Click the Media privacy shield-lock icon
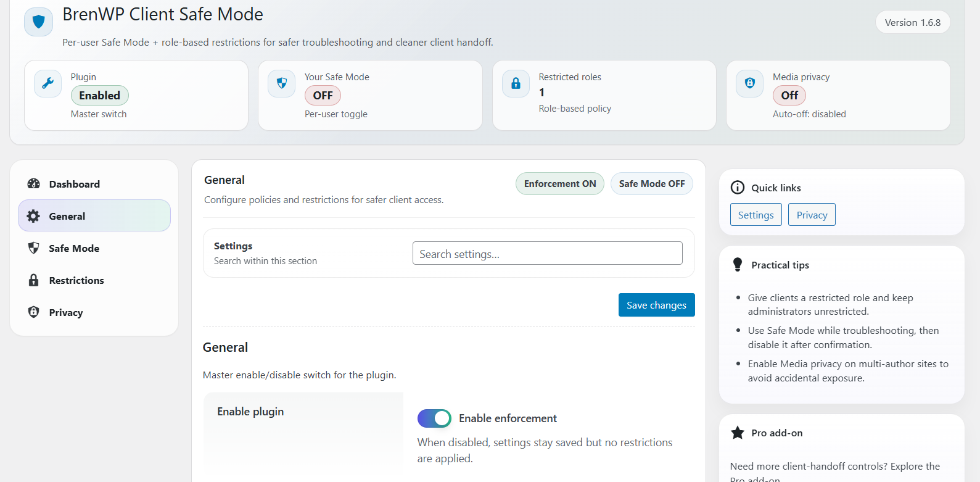The height and width of the screenshot is (482, 980). [750, 83]
